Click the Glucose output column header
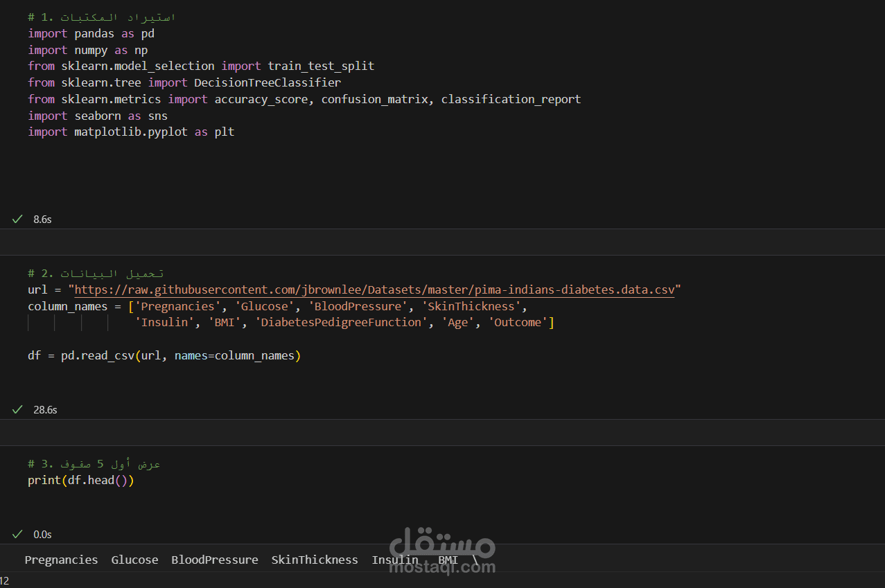The width and height of the screenshot is (885, 588). coord(134,560)
